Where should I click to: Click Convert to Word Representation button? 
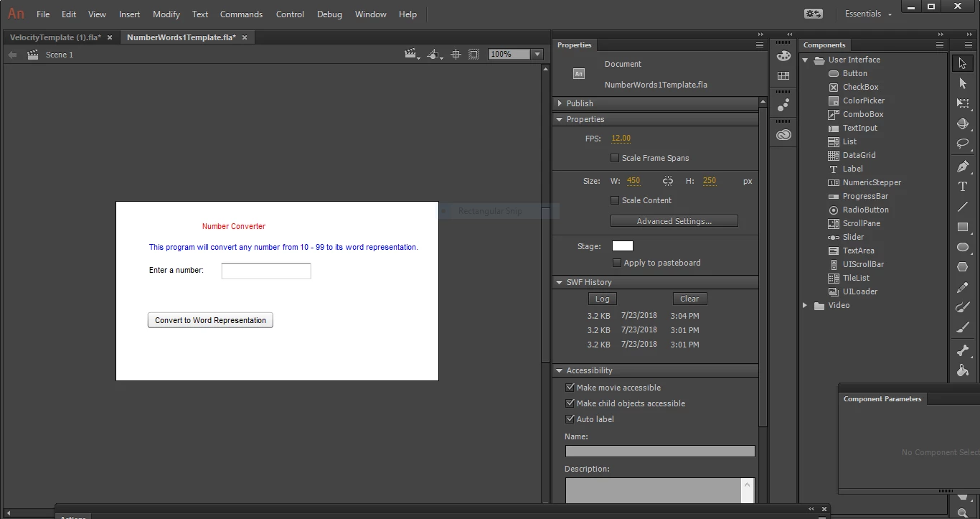click(210, 320)
